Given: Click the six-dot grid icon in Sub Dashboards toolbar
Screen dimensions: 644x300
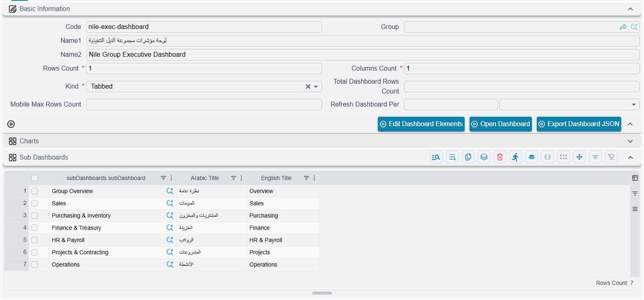Looking at the screenshot, I should coord(563,157).
